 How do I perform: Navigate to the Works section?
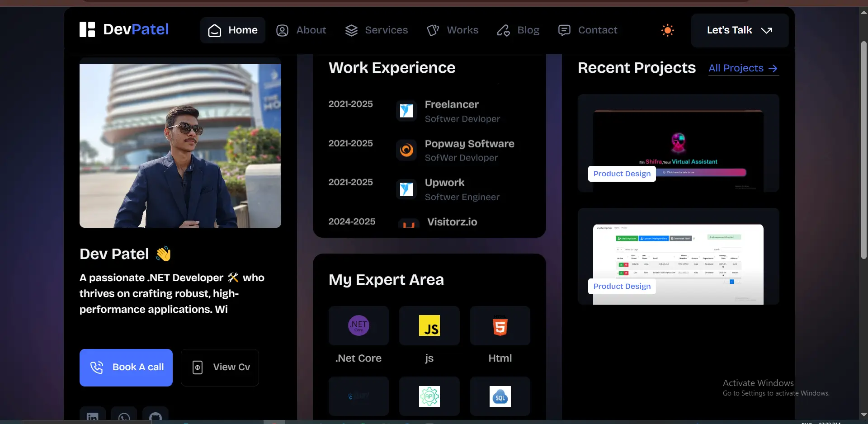453,30
